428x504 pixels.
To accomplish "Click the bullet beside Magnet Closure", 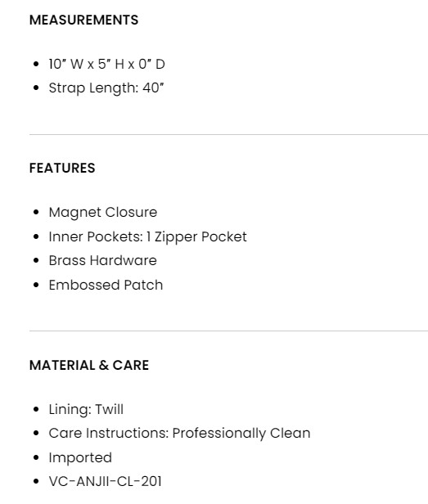I will 36,212.
